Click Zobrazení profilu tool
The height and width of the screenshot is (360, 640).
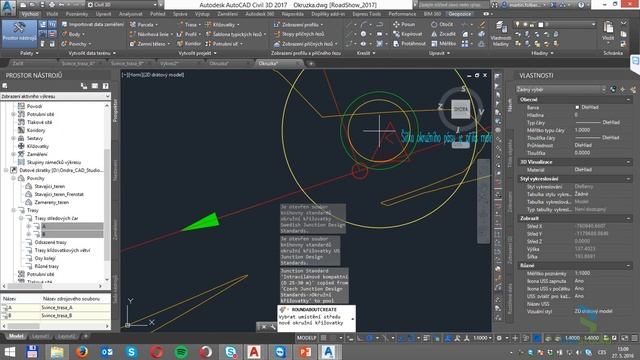point(299,24)
